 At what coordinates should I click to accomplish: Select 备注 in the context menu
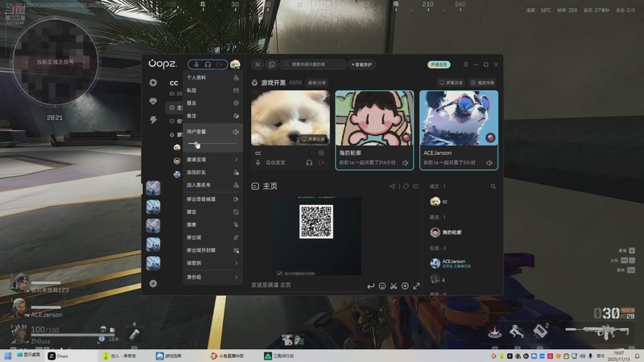pos(213,116)
